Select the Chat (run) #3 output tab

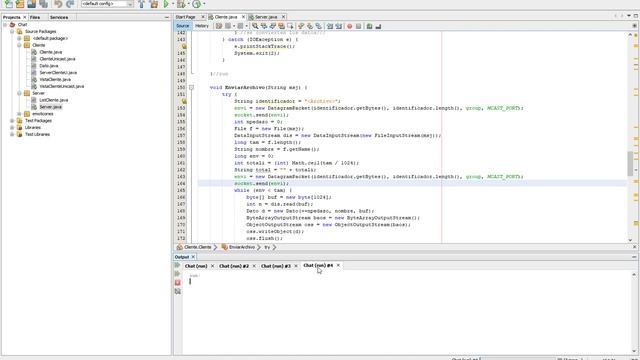coord(276,266)
